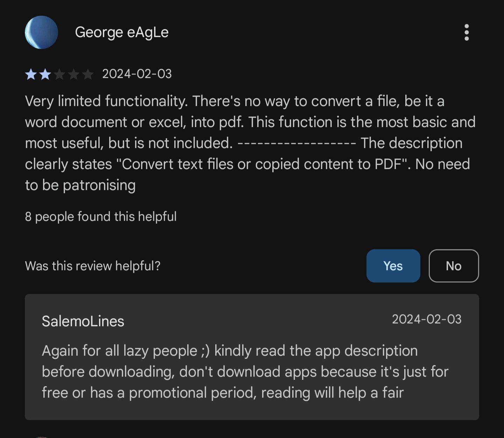The width and height of the screenshot is (504, 438).
Task: Select the first filled star in the rating
Action: point(31,74)
